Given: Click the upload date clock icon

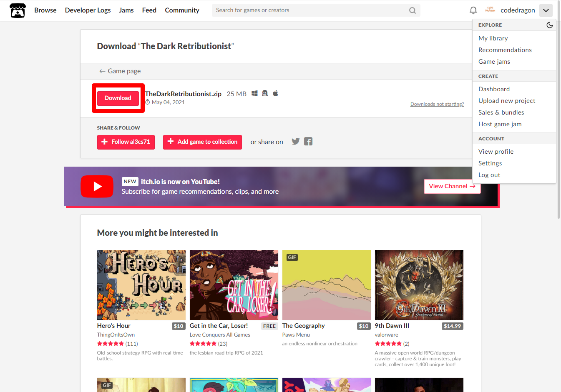Looking at the screenshot, I should click(x=148, y=102).
